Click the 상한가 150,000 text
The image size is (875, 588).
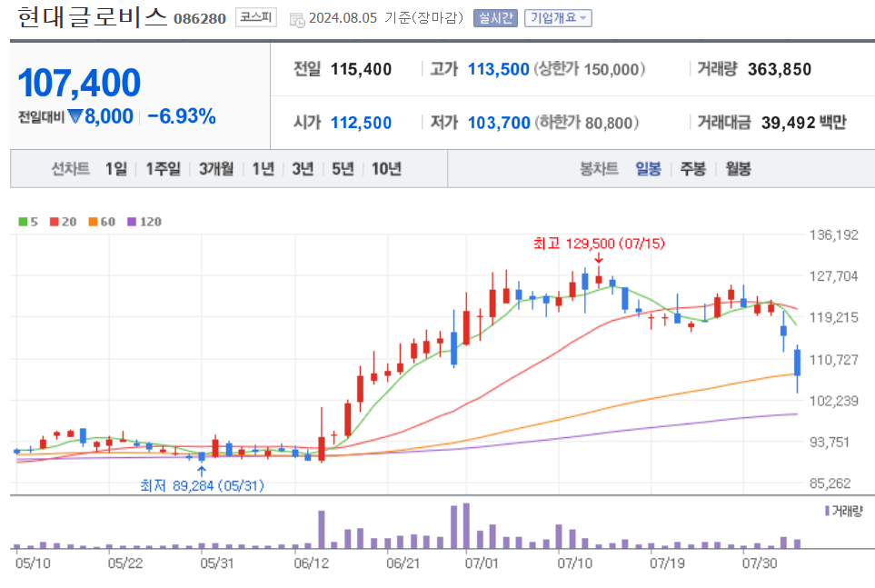590,69
